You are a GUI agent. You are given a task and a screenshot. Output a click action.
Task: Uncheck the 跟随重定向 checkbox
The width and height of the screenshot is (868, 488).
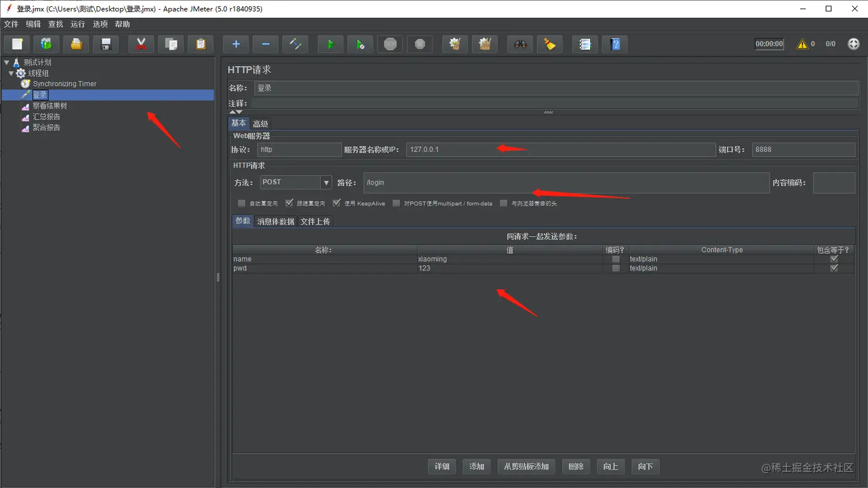[289, 203]
